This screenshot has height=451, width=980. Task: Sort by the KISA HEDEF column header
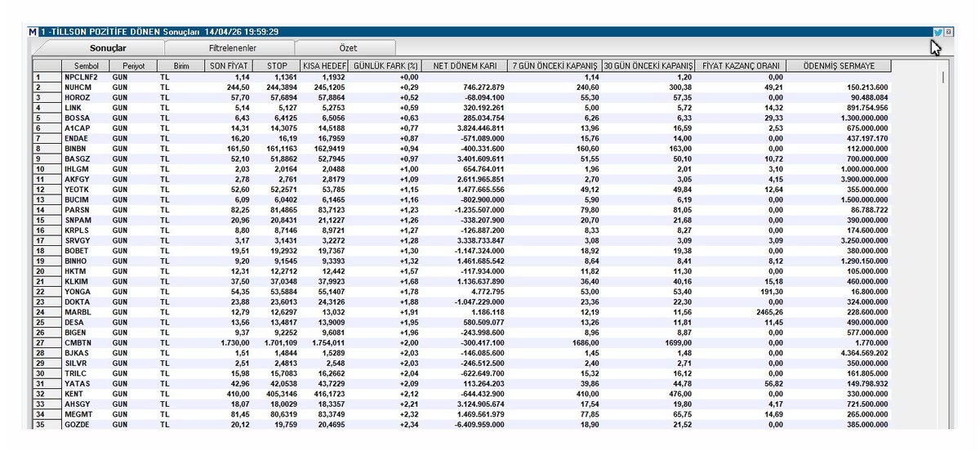click(323, 65)
